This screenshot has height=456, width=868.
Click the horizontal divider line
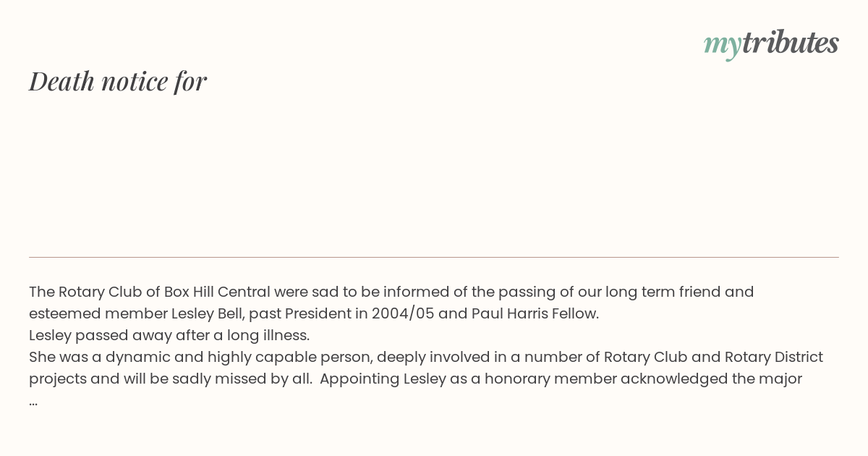pyautogui.click(x=434, y=257)
